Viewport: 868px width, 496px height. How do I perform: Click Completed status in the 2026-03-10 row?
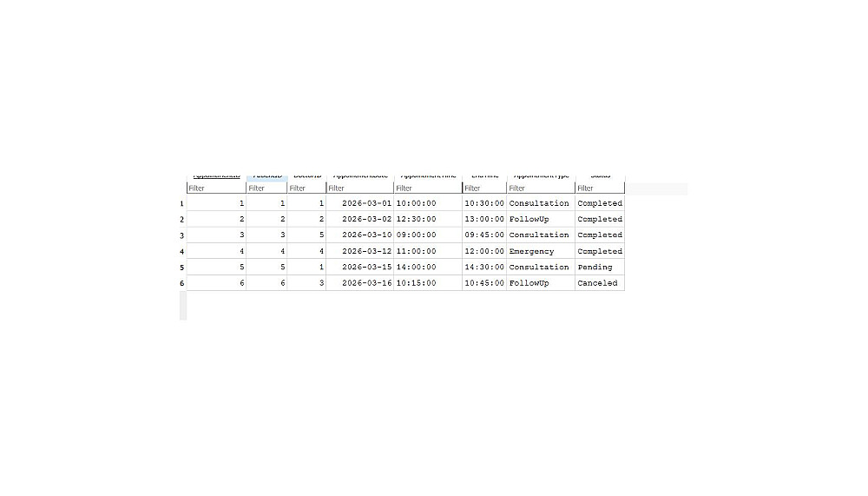point(600,235)
